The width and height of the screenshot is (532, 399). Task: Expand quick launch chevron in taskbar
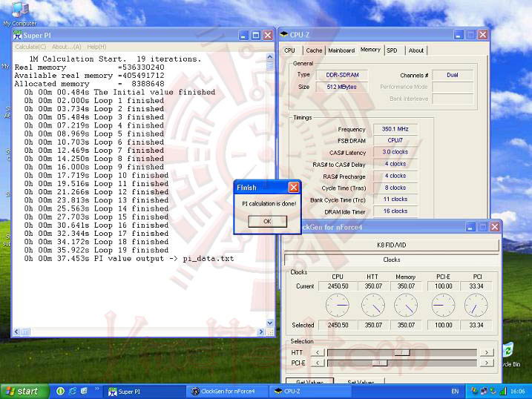click(x=96, y=389)
